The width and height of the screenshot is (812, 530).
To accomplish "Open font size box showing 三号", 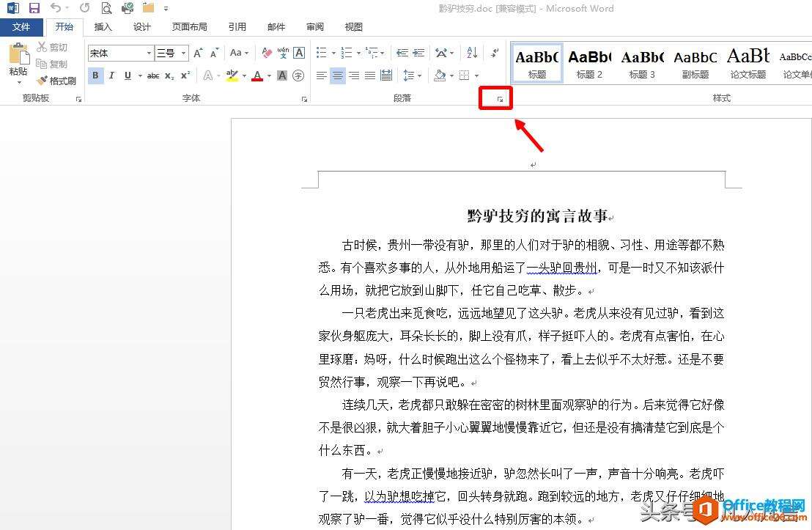I will (x=171, y=53).
